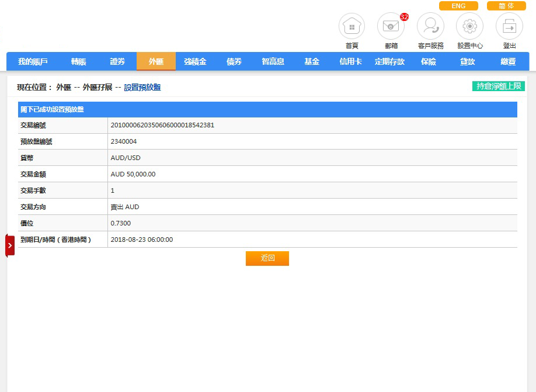
Task: Select the 轉賬 menu tab
Action: tap(78, 61)
